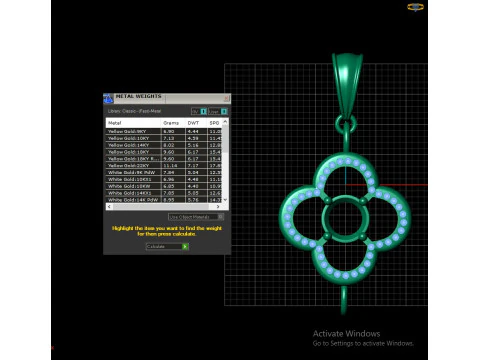
Task: Click the Metal Weights panel logo icon
Action: (x=108, y=98)
